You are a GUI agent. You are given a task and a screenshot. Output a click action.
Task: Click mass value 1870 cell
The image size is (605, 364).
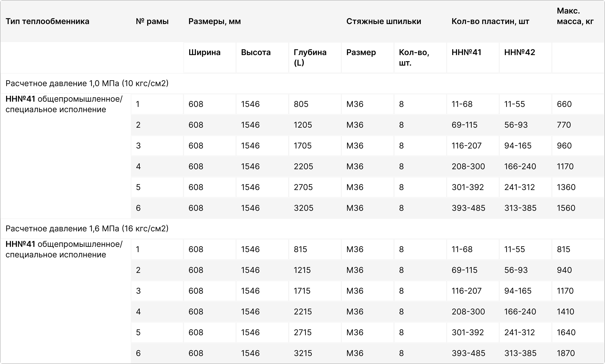coord(566,353)
